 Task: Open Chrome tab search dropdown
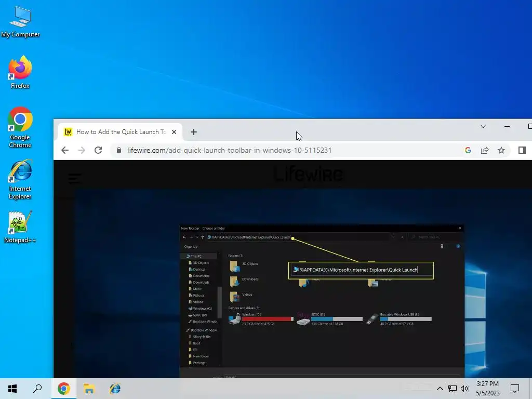[483, 126]
